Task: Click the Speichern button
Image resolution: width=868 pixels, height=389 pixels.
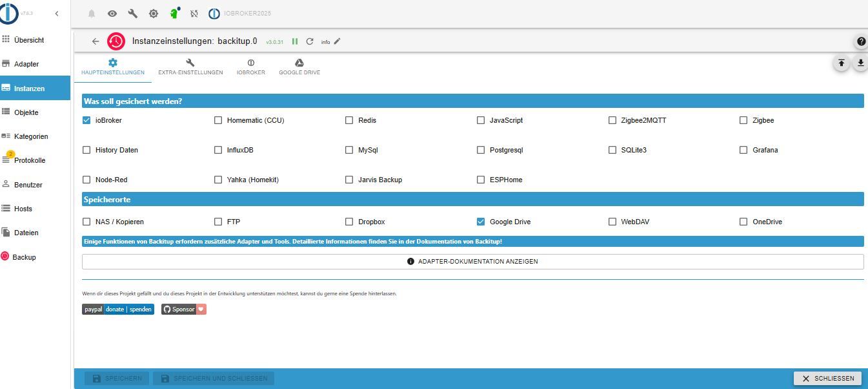Action: point(117,378)
